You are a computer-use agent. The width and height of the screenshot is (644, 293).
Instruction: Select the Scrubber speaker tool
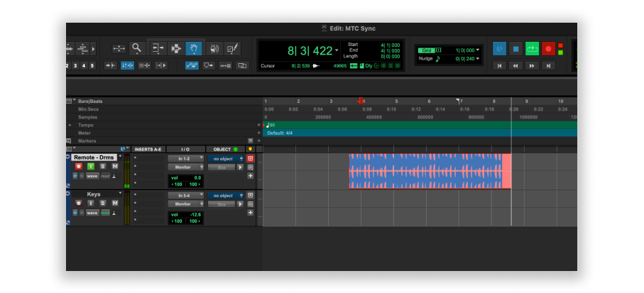(214, 48)
